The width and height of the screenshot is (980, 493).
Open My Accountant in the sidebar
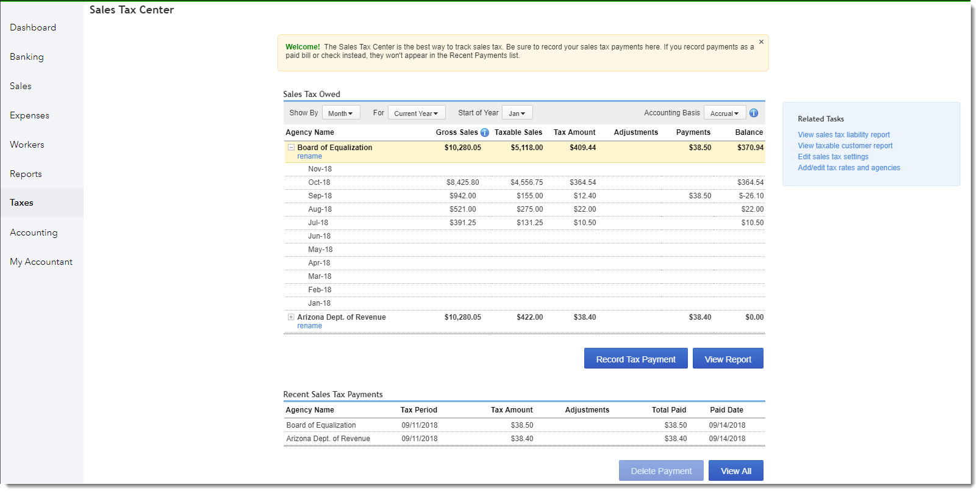click(x=41, y=262)
